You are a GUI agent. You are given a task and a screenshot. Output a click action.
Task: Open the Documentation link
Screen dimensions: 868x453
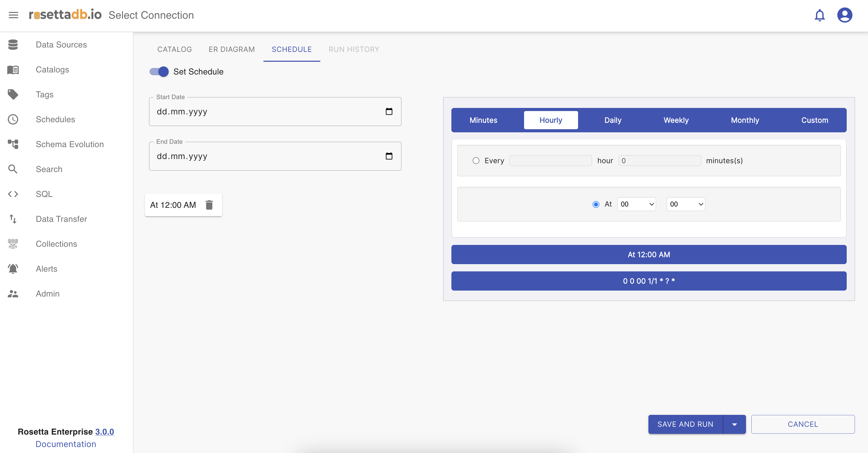66,444
